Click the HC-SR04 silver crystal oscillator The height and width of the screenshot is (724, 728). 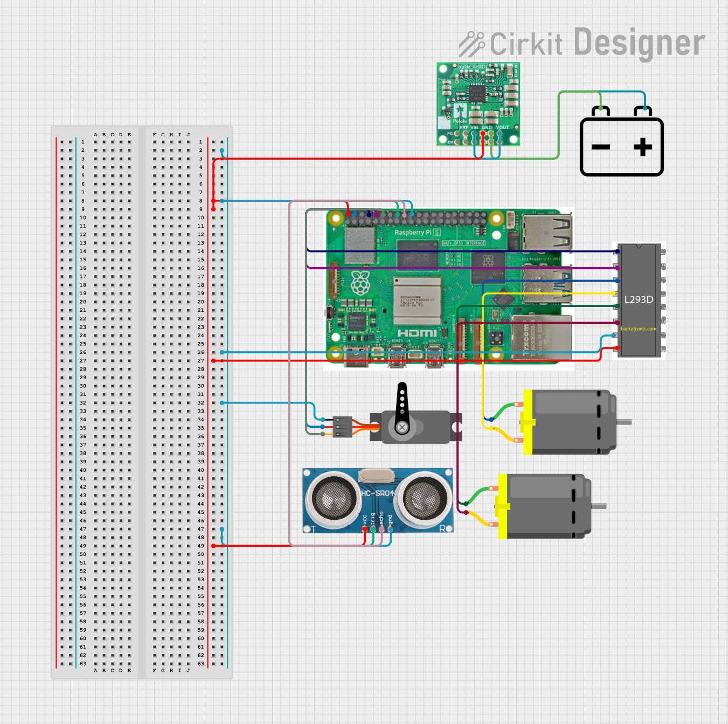(x=376, y=476)
